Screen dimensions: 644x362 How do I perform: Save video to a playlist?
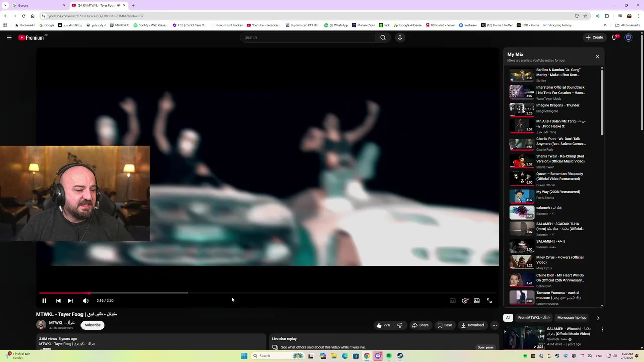[x=445, y=325]
